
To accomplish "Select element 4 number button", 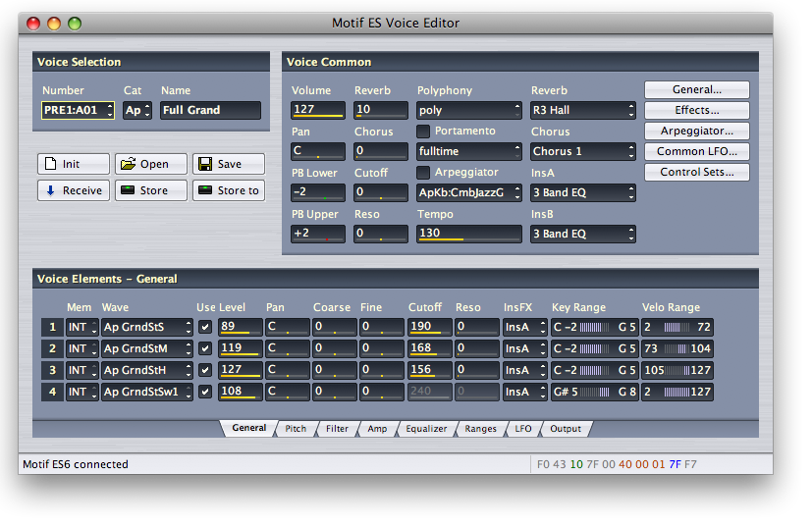I will point(50,392).
